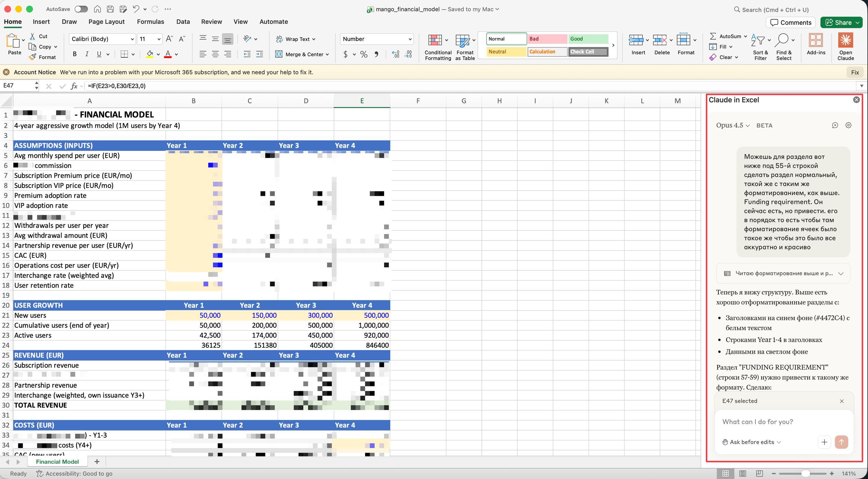Click the Merge & Center icon
The height and width of the screenshot is (479, 868).
pyautogui.click(x=279, y=54)
